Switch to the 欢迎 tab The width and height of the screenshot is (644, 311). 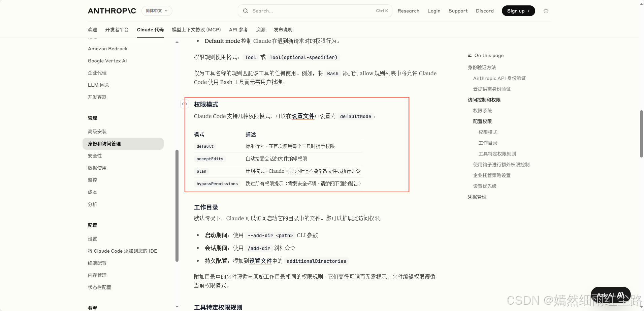tap(92, 30)
